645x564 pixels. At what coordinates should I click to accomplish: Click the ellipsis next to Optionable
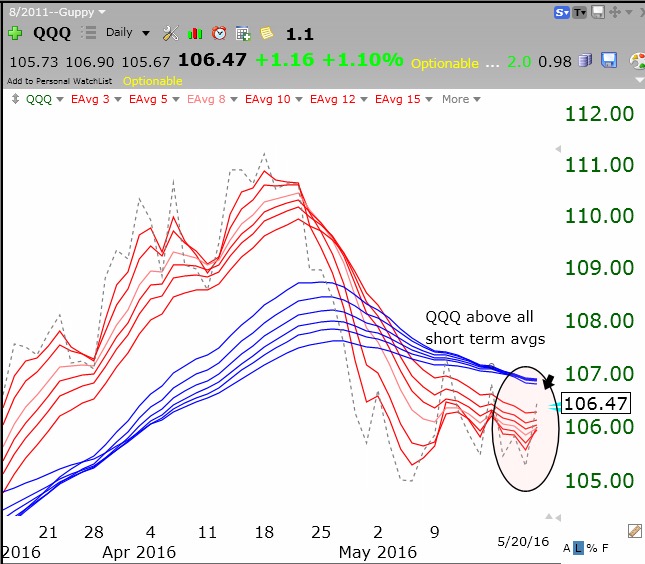tap(492, 65)
